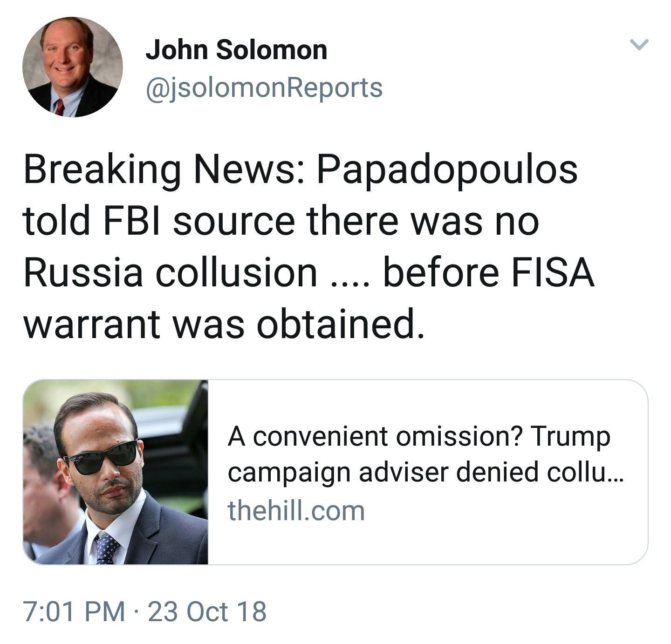Open the tweet options chevron menu
Viewport: 671px width, 644px height.
click(639, 45)
